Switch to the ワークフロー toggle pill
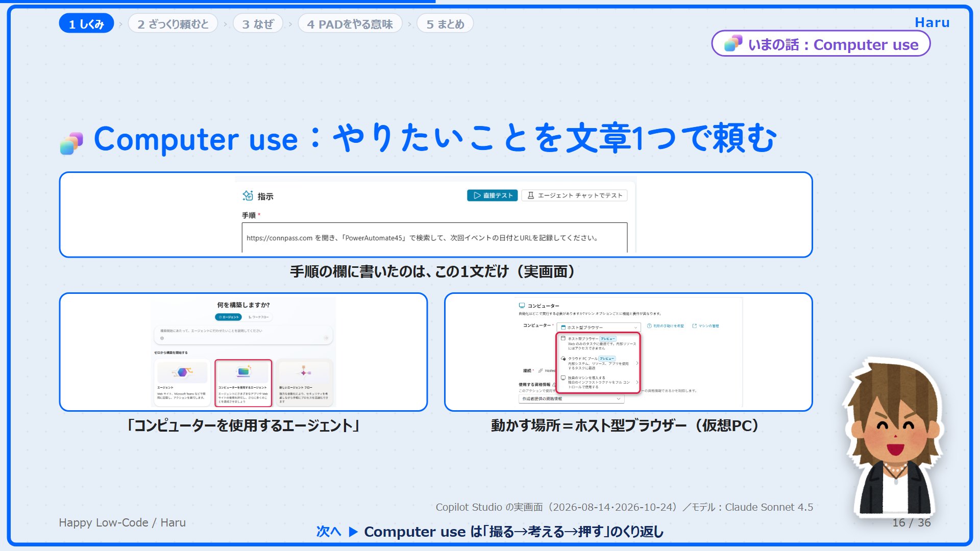 click(258, 317)
